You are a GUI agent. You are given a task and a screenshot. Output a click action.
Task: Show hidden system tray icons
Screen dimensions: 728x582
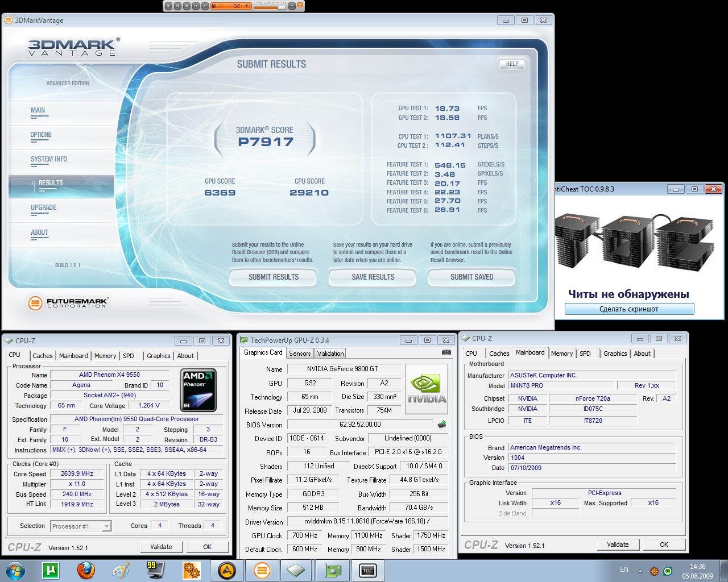pos(640,571)
